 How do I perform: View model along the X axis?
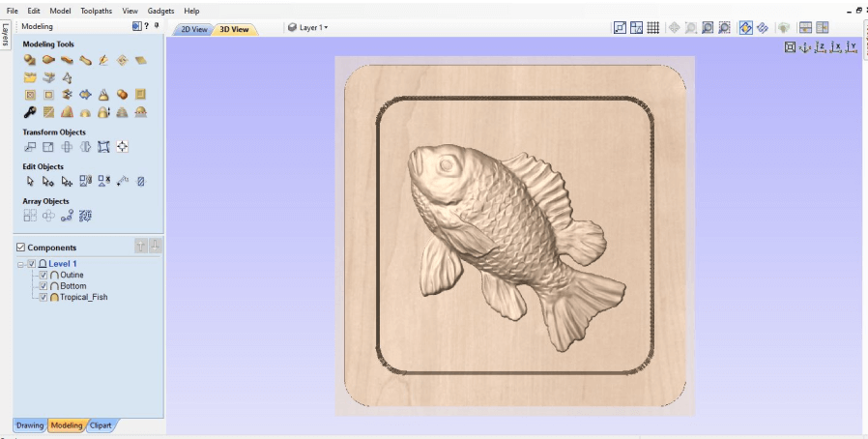[836, 47]
